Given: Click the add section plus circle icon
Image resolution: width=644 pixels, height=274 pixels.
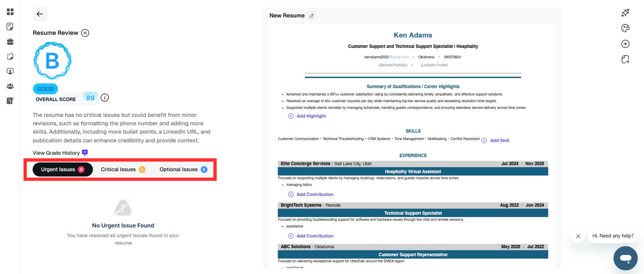Looking at the screenshot, I should coord(625,44).
